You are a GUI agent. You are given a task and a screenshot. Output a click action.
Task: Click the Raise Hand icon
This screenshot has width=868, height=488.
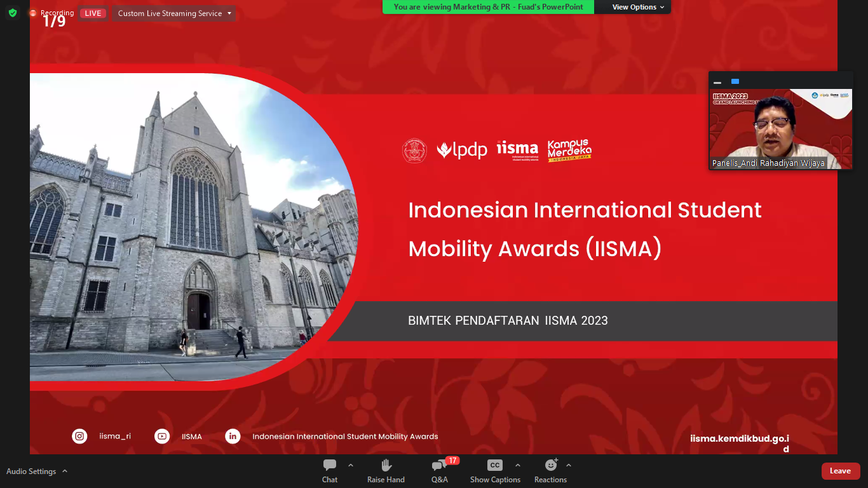pyautogui.click(x=386, y=471)
